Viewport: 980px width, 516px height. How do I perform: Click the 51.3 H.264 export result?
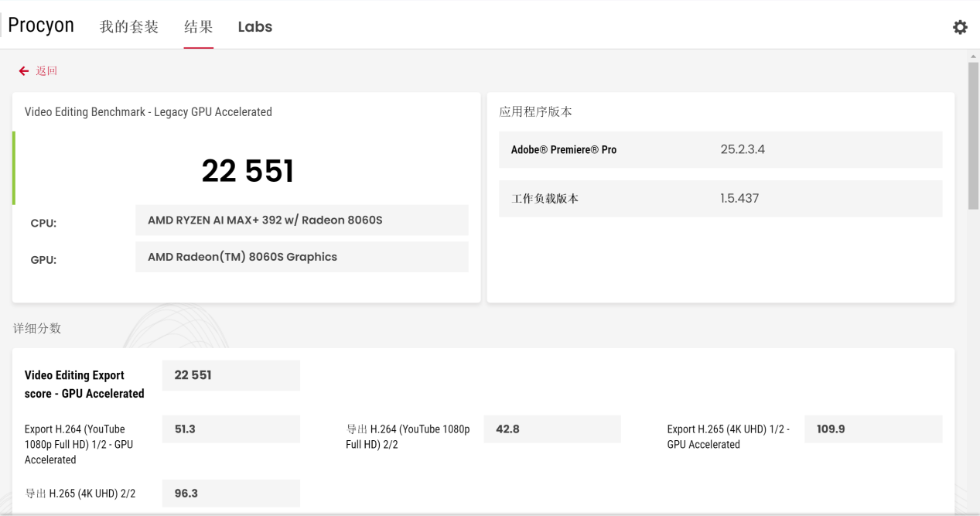(x=230, y=429)
